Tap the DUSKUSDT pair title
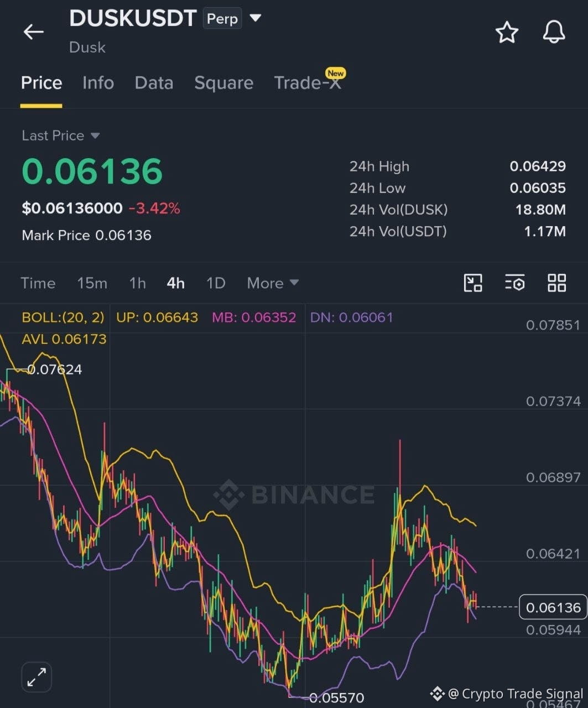The image size is (588, 708). [x=133, y=19]
